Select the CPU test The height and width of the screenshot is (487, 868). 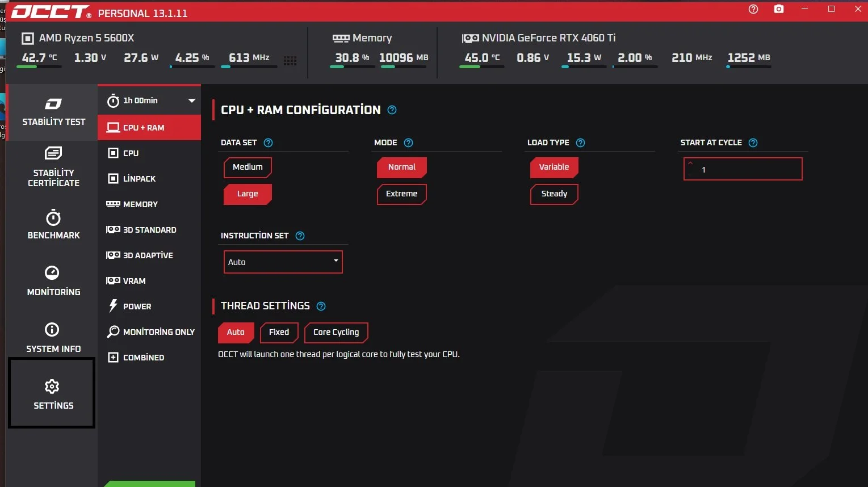pos(149,153)
